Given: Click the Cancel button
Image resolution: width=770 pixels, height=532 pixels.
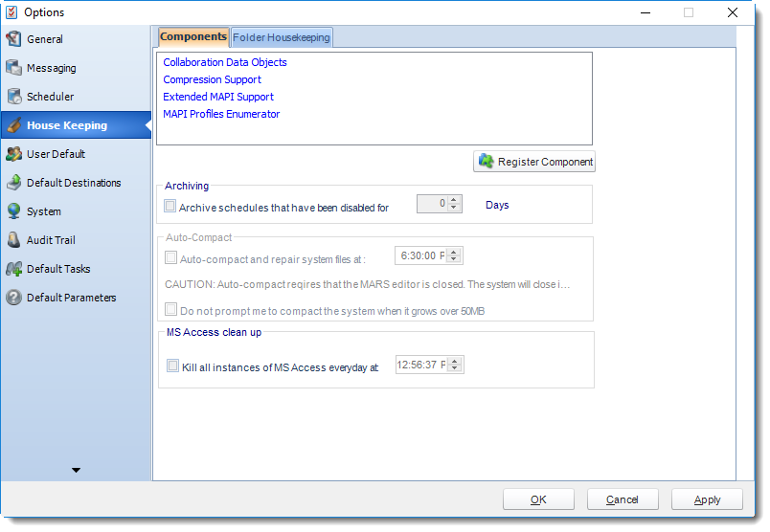Looking at the screenshot, I should tap(623, 499).
